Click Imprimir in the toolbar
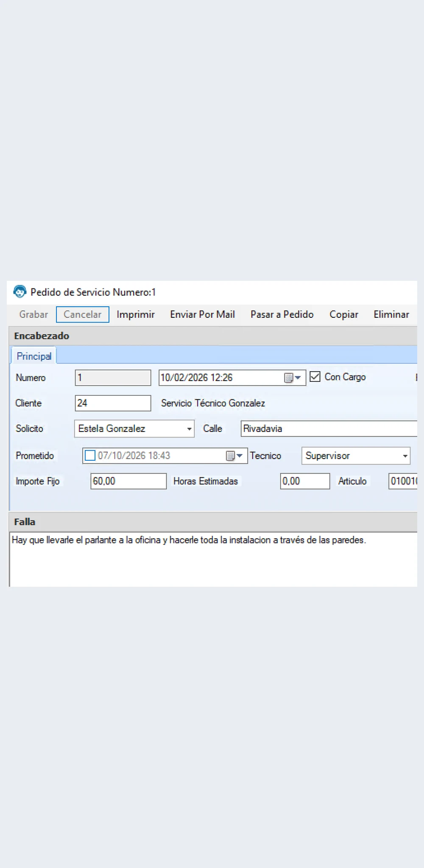The height and width of the screenshot is (868, 424). click(136, 314)
